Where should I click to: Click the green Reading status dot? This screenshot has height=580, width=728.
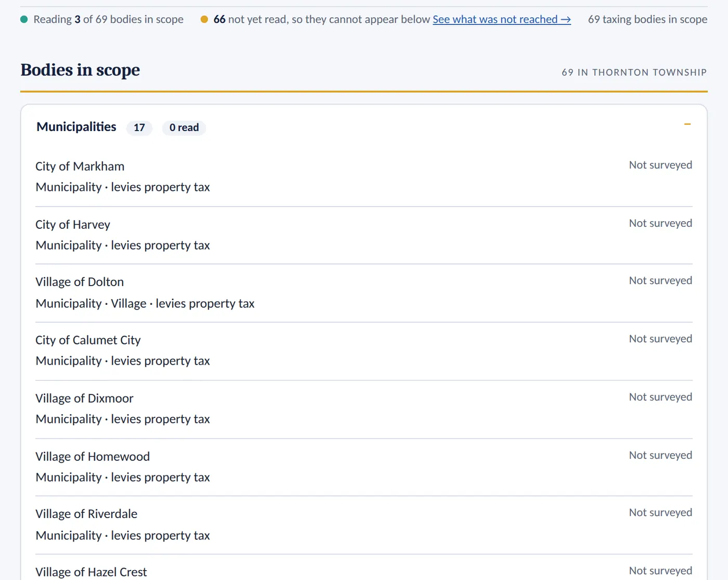click(24, 19)
